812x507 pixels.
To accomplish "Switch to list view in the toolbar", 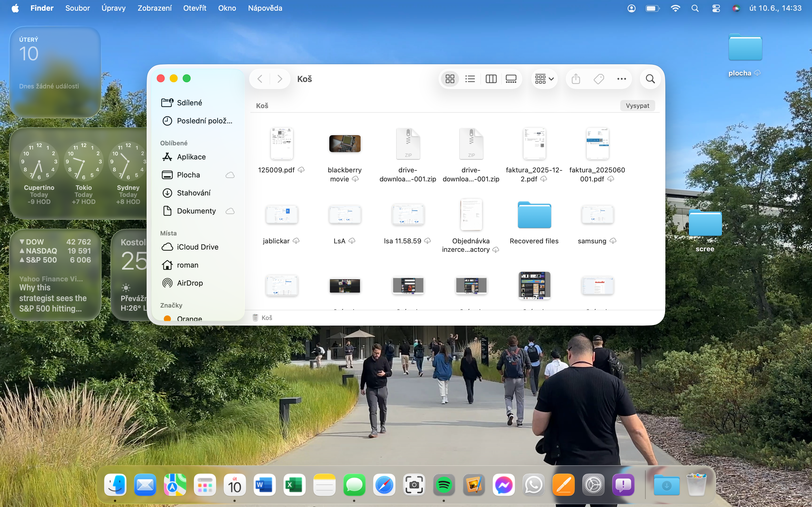I will pos(470,79).
